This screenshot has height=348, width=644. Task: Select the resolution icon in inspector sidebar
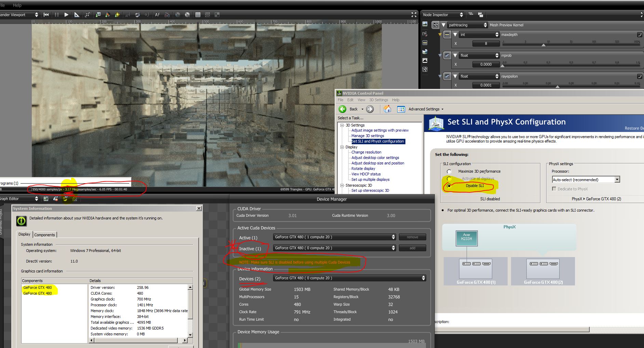(425, 43)
